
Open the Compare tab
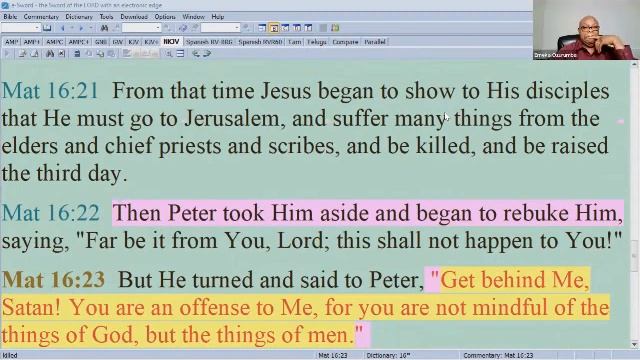point(345,42)
